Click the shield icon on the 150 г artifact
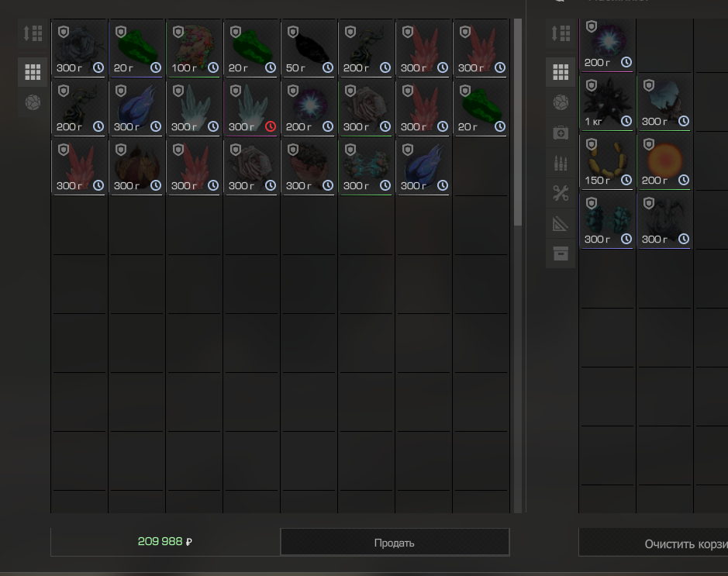The image size is (728, 576). pos(592,145)
